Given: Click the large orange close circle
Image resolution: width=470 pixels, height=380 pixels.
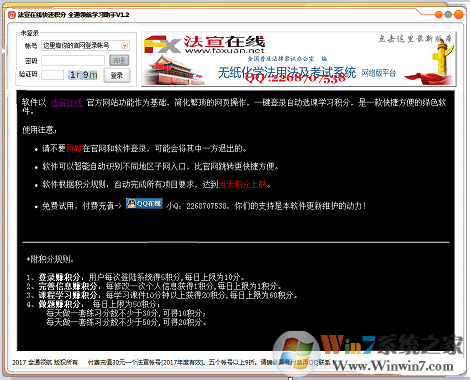Looking at the screenshot, I should (x=459, y=14).
